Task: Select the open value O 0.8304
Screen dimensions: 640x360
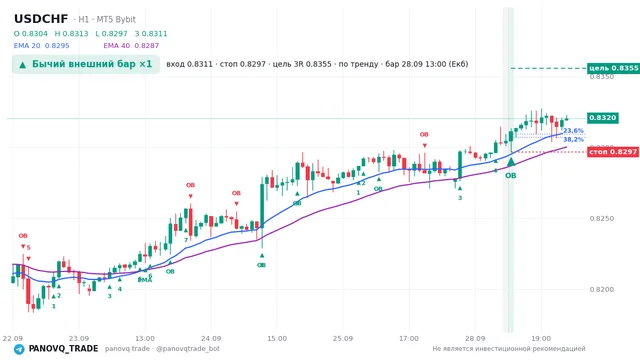Action: point(31,34)
